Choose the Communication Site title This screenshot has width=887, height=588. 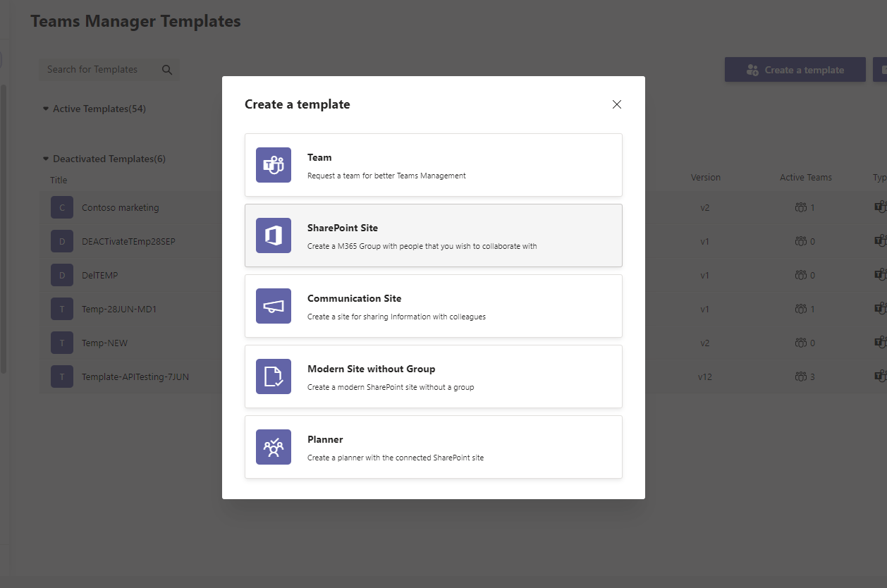pyautogui.click(x=355, y=298)
